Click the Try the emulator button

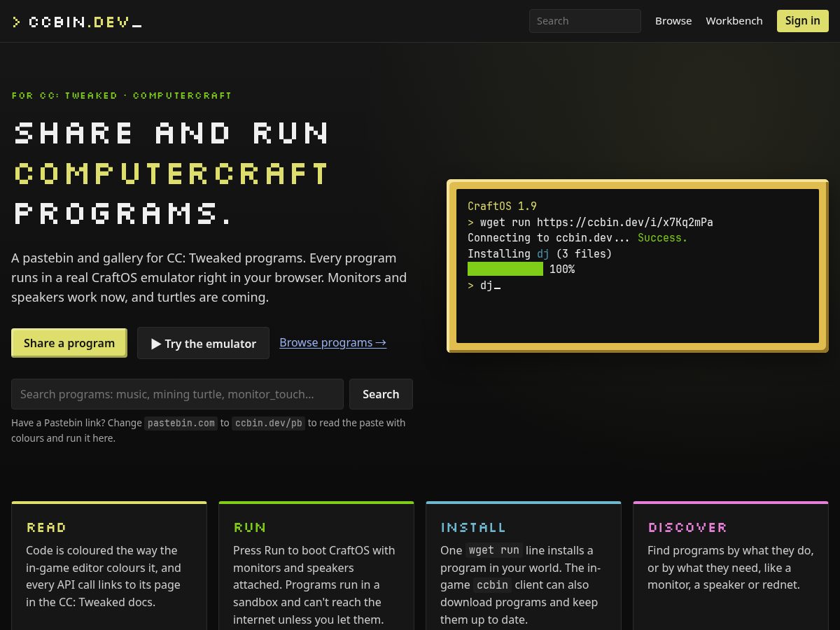coord(203,343)
